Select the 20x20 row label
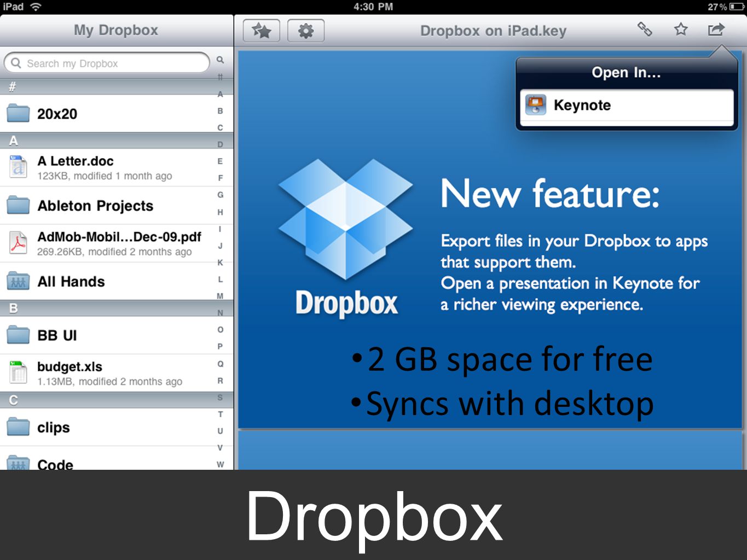 tap(57, 114)
